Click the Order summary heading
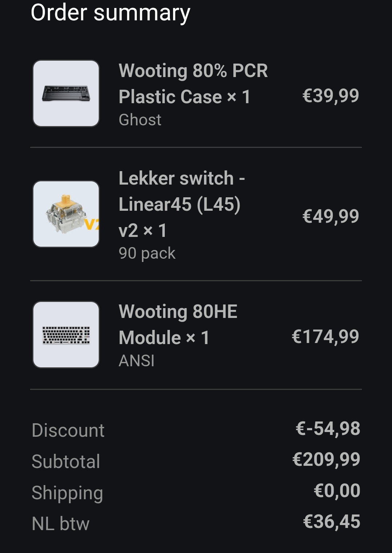 pyautogui.click(x=110, y=13)
